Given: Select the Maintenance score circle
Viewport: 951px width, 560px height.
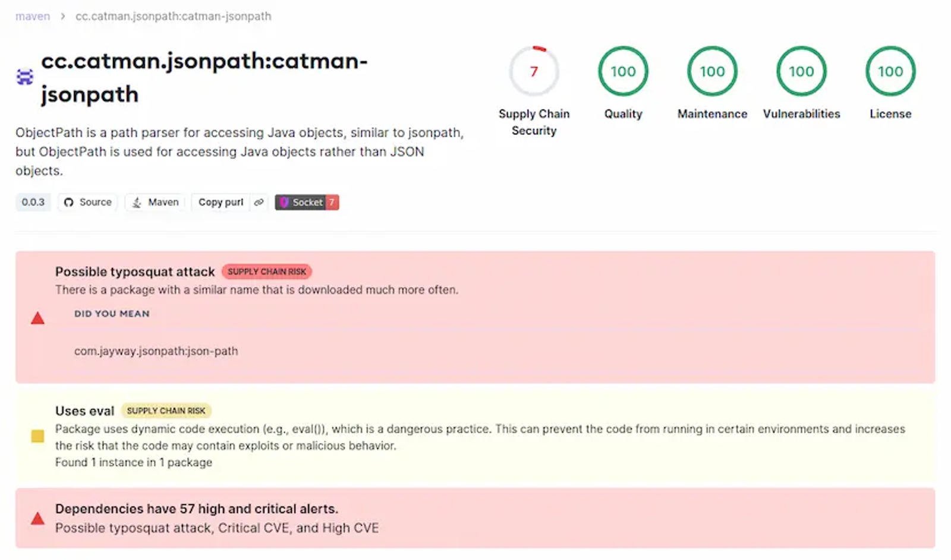Looking at the screenshot, I should pyautogui.click(x=712, y=71).
